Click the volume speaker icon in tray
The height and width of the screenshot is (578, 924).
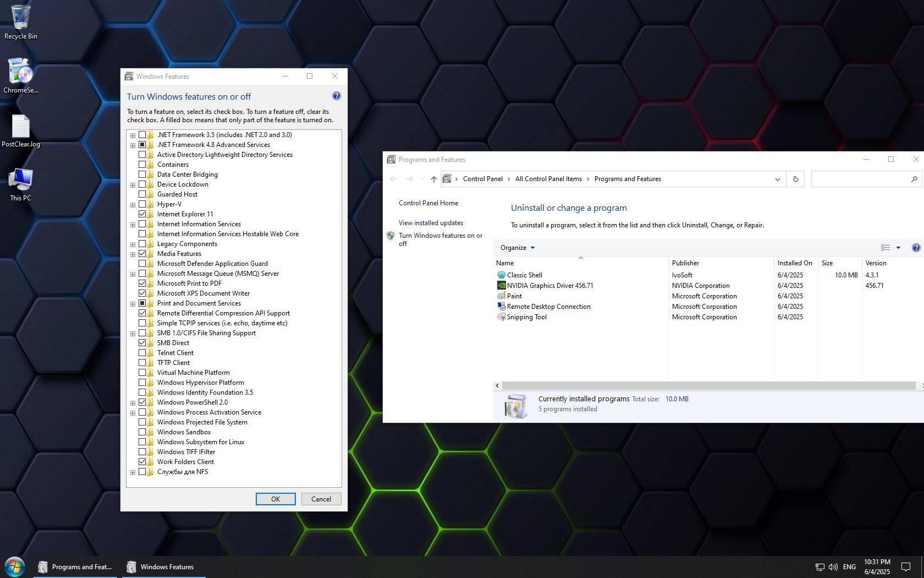(833, 566)
